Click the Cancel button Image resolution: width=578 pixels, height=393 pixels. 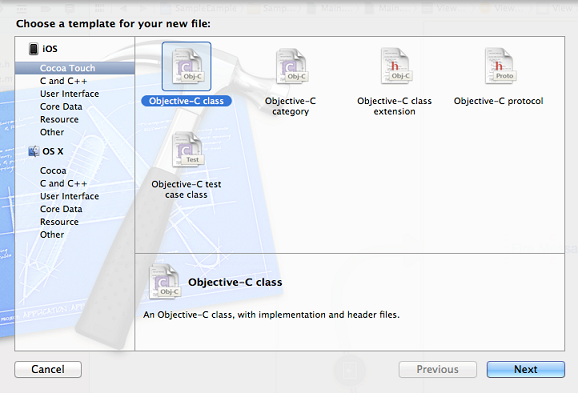(48, 369)
